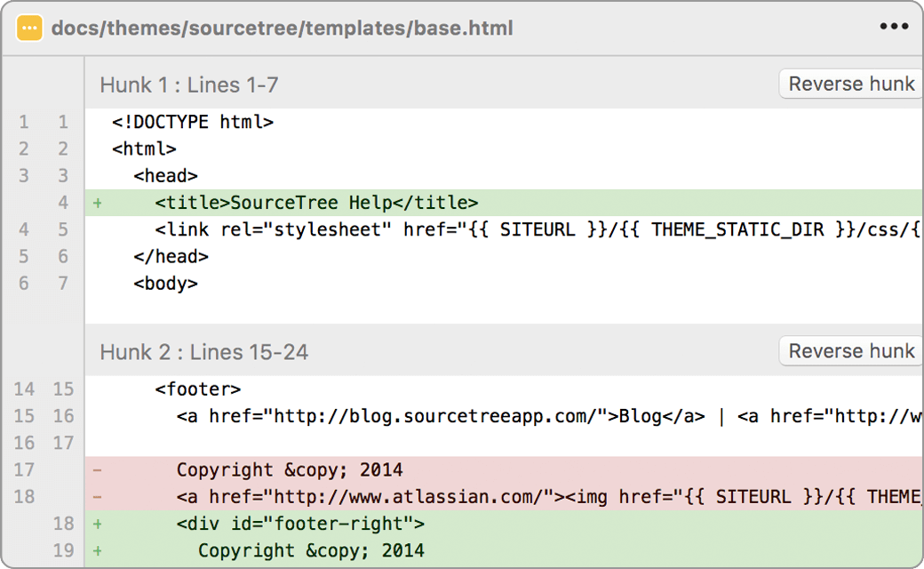
Task: Click the yellow modified-file status badge
Action: pos(29,28)
